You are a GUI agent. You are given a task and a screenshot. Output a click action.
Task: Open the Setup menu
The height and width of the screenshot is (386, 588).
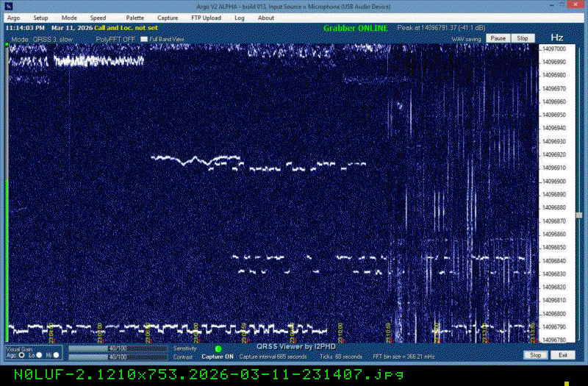coord(40,18)
